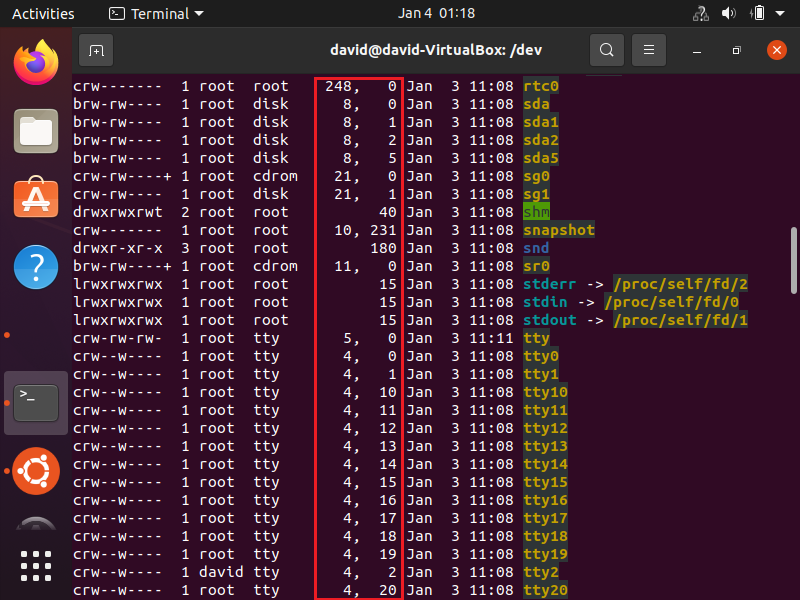Click the battery icon in the top bar
800x600 pixels.
[758, 13]
